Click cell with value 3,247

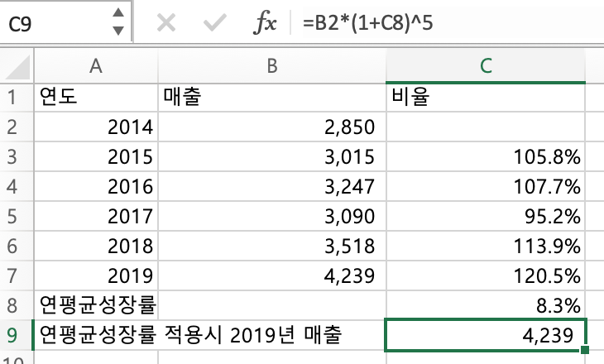[x=272, y=186]
